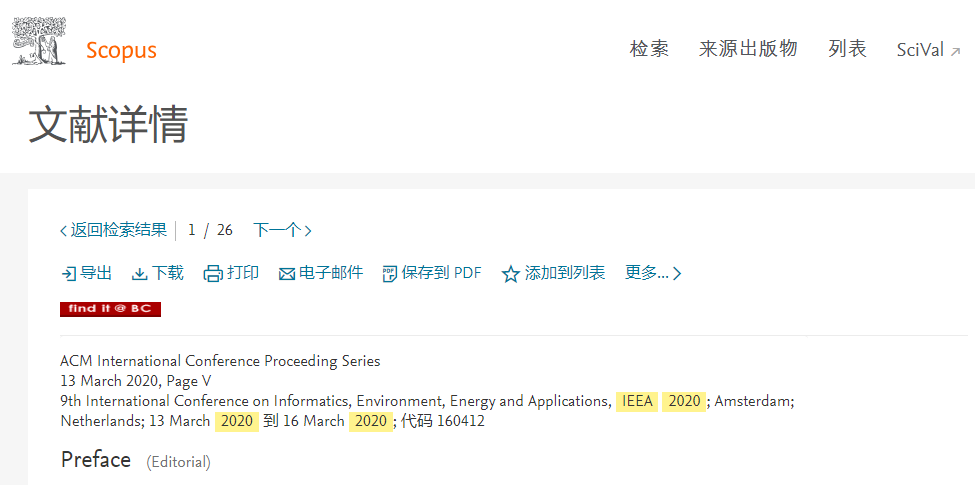Click the 保存到 PDF text link
The height and width of the screenshot is (485, 975).
[x=441, y=273]
